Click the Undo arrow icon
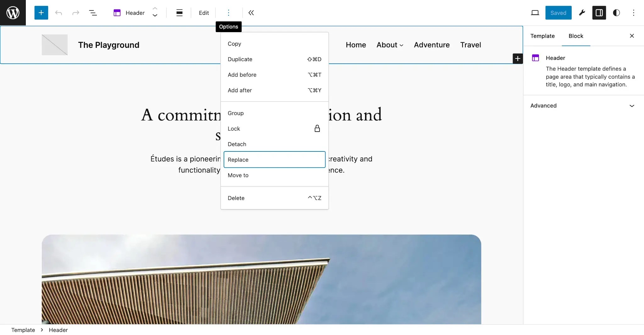Screen dimensions: 644x335 point(58,13)
